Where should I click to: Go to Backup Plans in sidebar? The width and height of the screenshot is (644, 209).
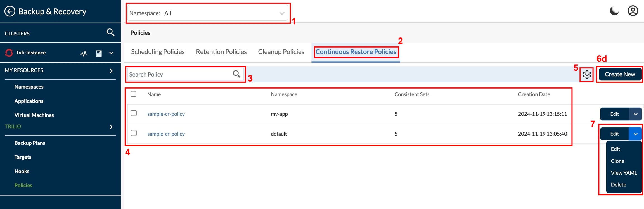tap(30, 143)
